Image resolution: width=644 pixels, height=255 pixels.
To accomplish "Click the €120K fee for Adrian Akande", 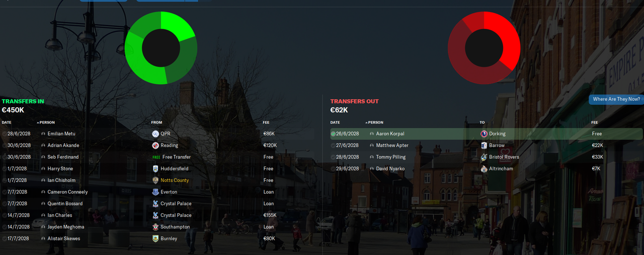I will (270, 146).
